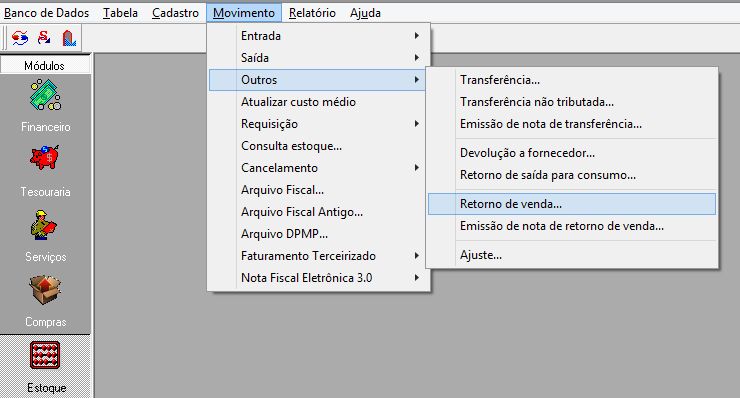Select the Estoque abacus module icon
Screen dimensions: 740x398
[45, 355]
